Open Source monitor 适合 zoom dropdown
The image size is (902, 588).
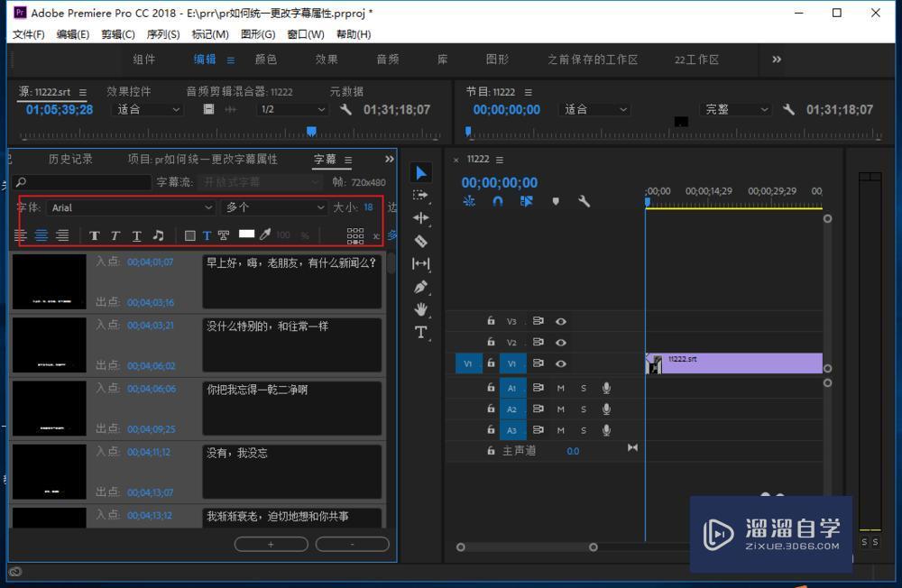click(x=147, y=109)
